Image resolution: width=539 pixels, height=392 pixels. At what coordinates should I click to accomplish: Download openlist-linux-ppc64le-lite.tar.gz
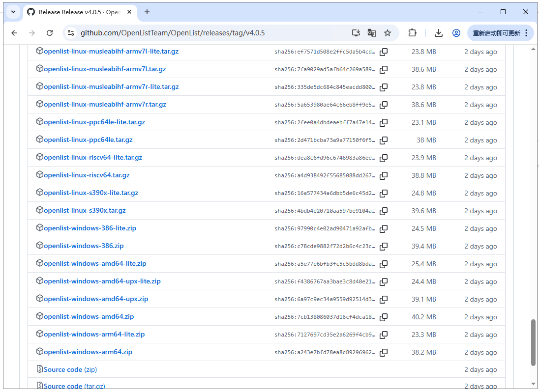click(x=94, y=122)
